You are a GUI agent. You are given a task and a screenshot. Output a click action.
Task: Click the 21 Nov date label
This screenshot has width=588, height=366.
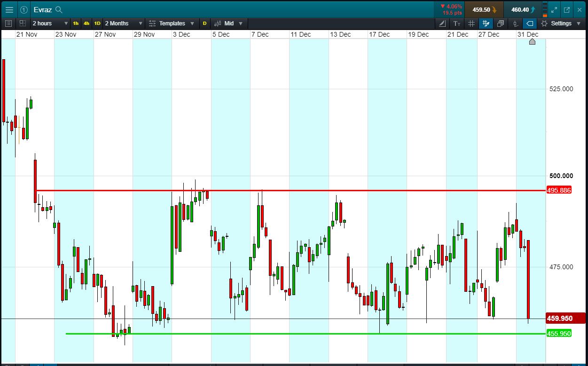[x=27, y=34]
